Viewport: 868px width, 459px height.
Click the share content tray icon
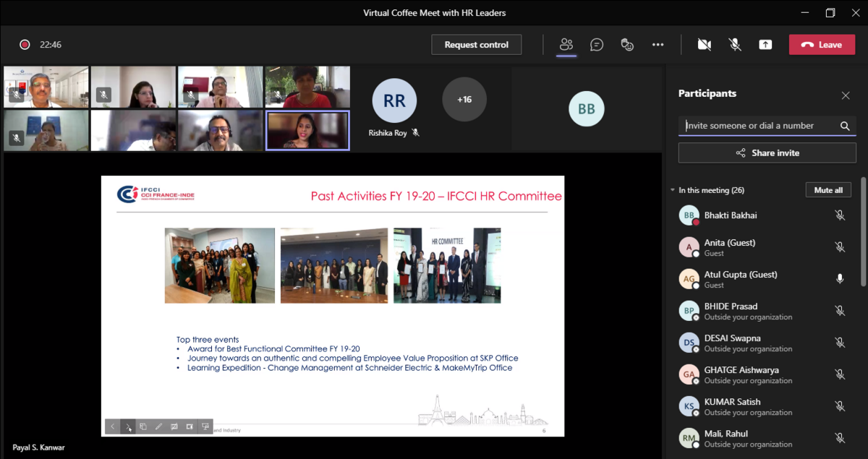tap(765, 45)
